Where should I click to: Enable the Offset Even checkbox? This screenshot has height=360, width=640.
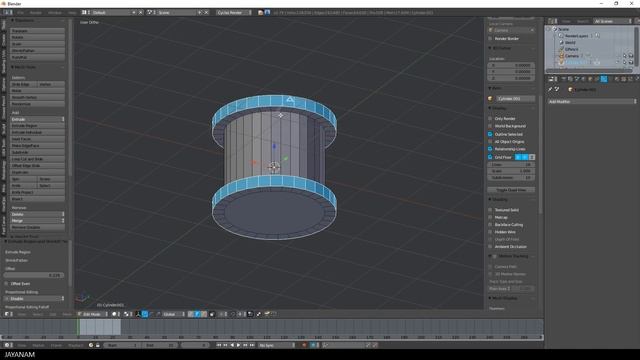click(x=6, y=283)
